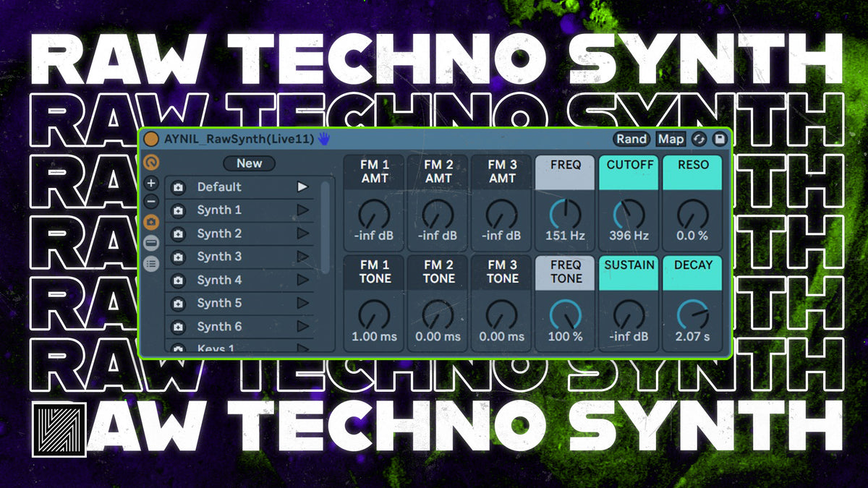Click the play triangle next to Default
The height and width of the screenshot is (488, 868).
click(302, 187)
